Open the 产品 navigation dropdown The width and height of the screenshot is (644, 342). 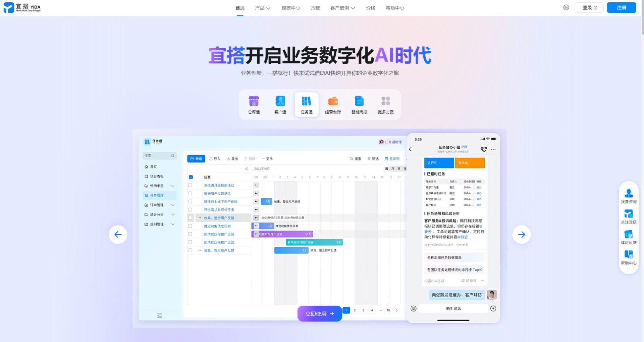coord(261,8)
